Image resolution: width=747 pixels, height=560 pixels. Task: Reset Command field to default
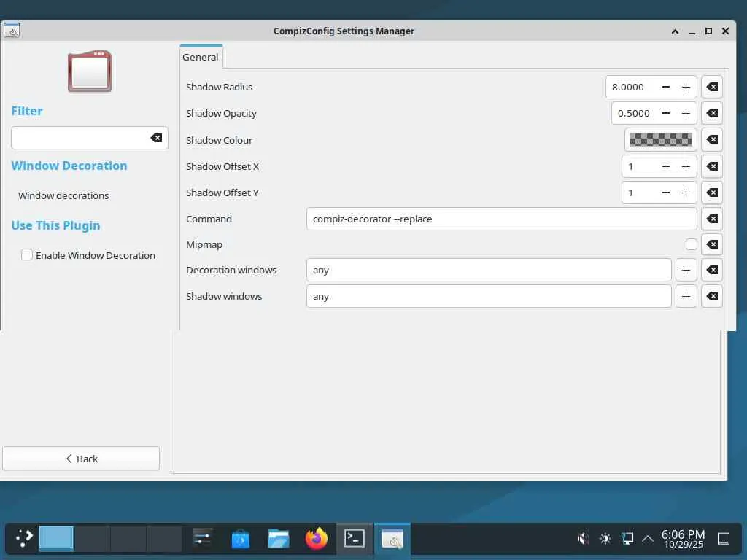pyautogui.click(x=712, y=219)
